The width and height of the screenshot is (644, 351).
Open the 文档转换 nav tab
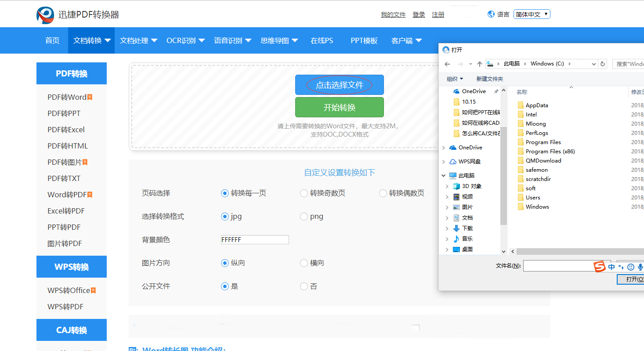click(91, 40)
